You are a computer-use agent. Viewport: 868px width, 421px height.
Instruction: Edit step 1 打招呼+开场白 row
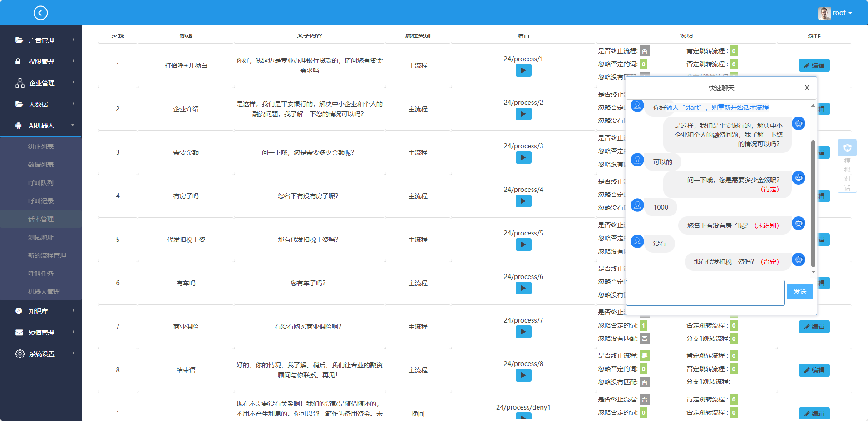(814, 65)
